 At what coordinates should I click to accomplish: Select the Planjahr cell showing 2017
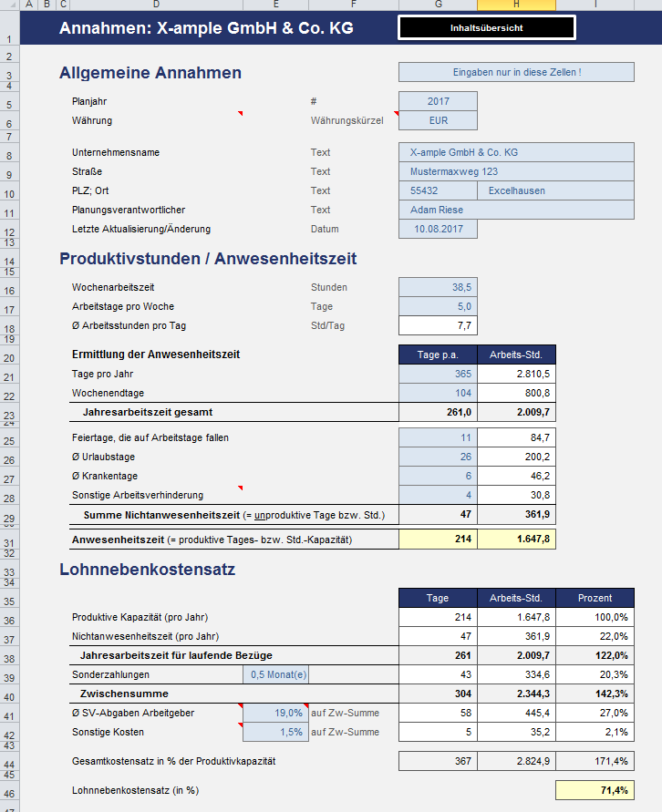pyautogui.click(x=438, y=101)
